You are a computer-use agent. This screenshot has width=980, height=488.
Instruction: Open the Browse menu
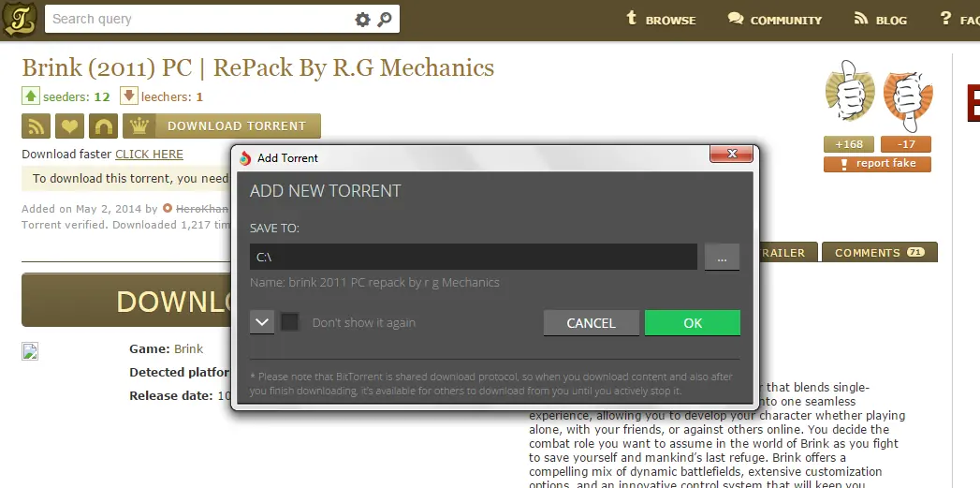(x=661, y=20)
